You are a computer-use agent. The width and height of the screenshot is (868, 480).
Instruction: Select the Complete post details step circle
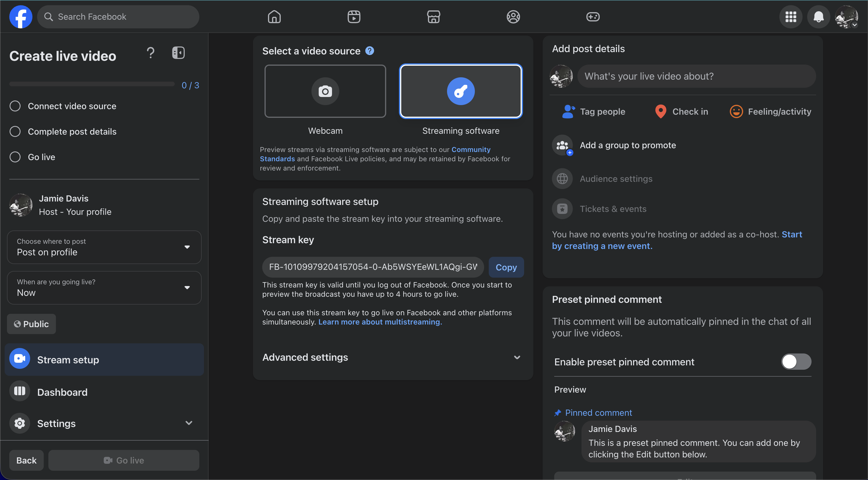tap(15, 131)
